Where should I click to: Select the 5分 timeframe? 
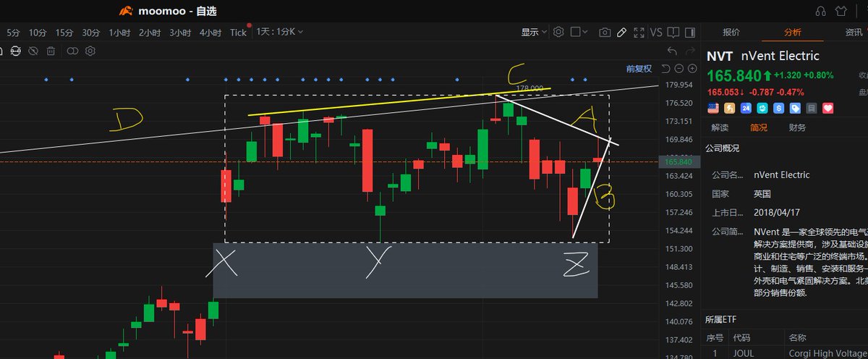click(x=13, y=33)
